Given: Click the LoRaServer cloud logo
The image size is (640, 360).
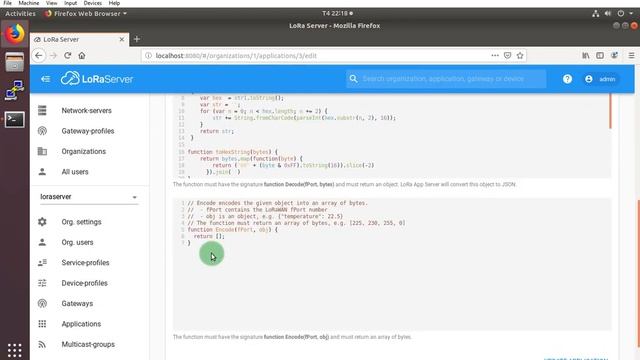Looking at the screenshot, I should pyautogui.click(x=97, y=79).
